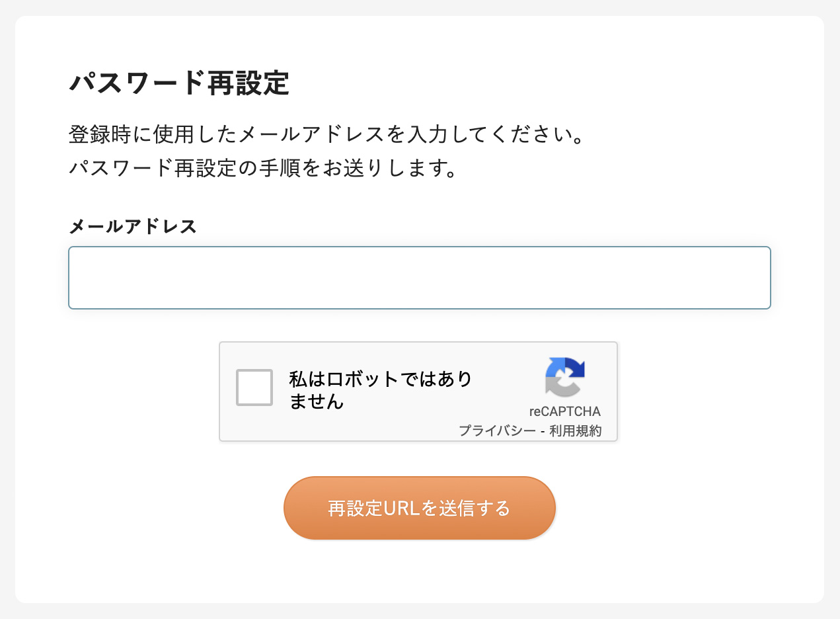Click the メールアドレス field label
Screen dimensions: 840x619
coord(132,227)
